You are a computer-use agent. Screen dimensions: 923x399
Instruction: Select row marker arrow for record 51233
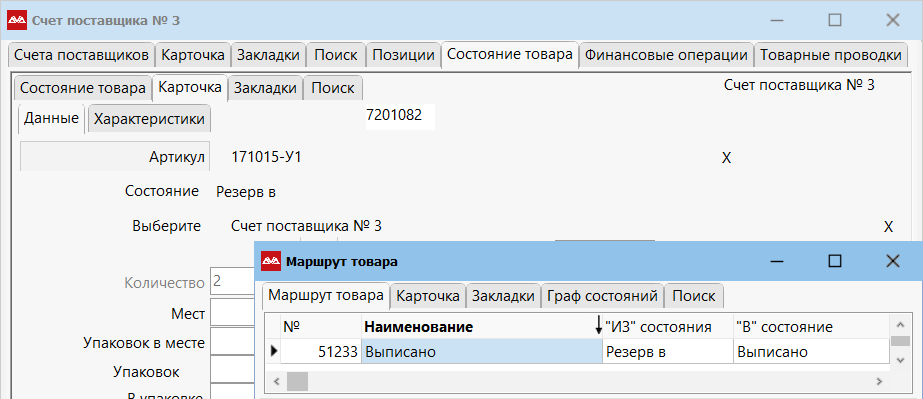[274, 351]
